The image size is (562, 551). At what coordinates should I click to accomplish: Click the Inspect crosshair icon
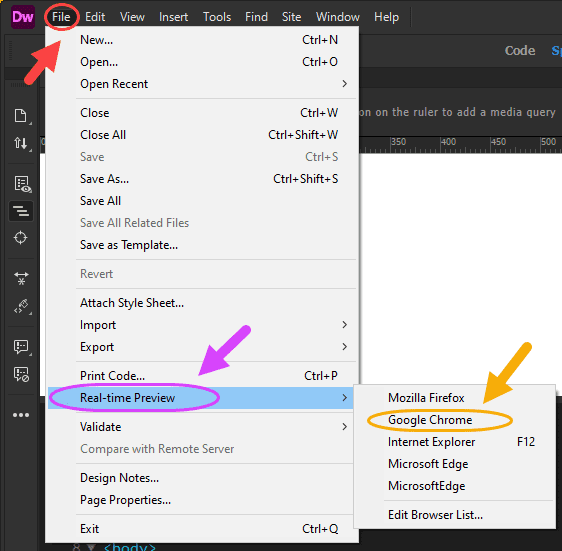[20, 238]
